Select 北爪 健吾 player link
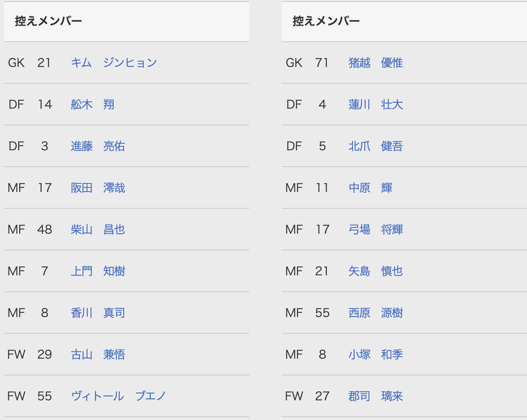 point(375,146)
